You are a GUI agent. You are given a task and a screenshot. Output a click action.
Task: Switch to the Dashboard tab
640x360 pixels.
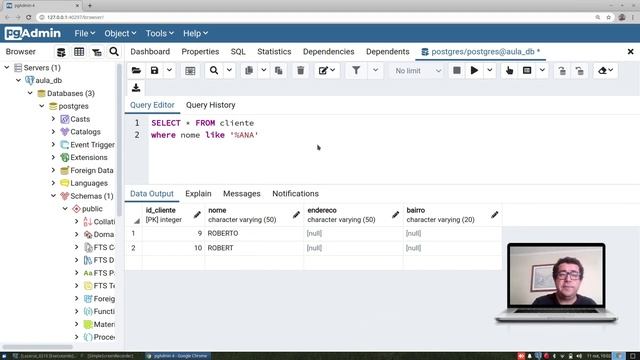tap(150, 52)
